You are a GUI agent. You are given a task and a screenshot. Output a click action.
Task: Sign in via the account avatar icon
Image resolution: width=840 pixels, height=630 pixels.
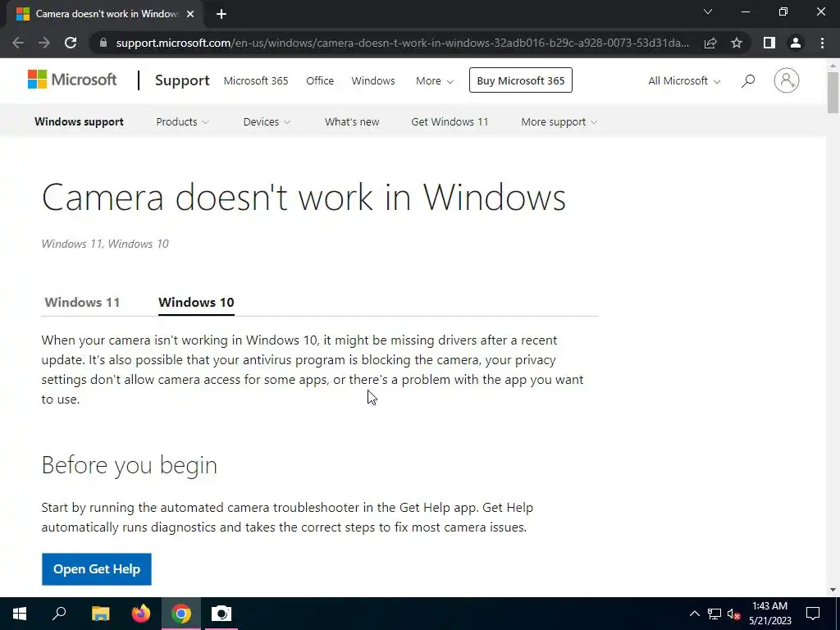[787, 80]
